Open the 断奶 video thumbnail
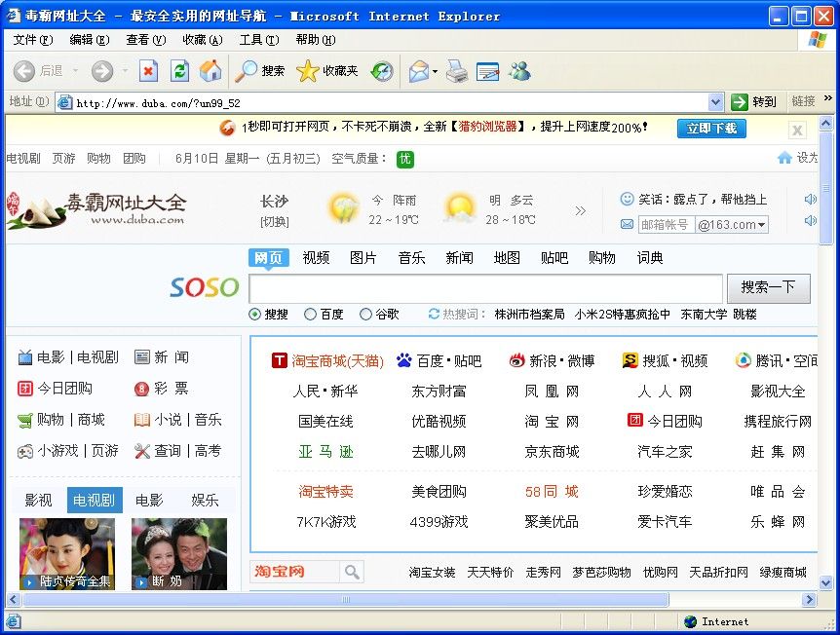The image size is (840, 635). [179, 553]
